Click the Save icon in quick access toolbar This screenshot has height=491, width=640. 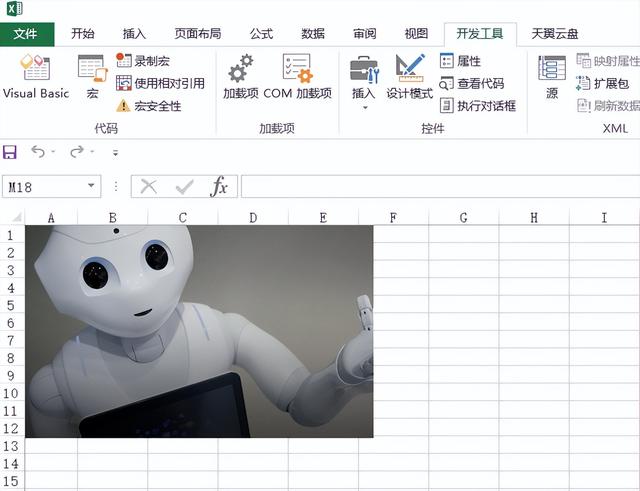10,152
